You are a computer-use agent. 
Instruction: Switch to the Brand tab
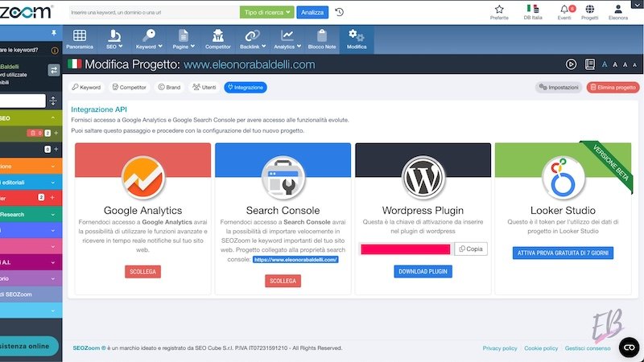tap(169, 88)
